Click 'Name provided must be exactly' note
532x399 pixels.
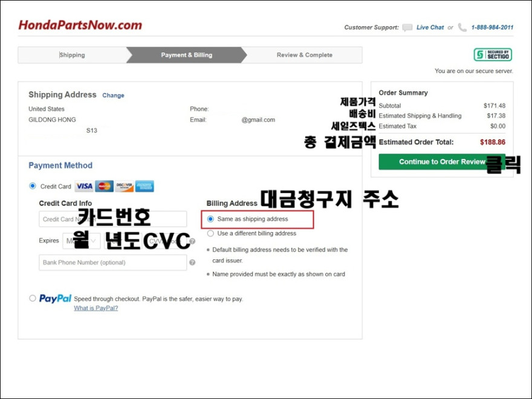279,274
